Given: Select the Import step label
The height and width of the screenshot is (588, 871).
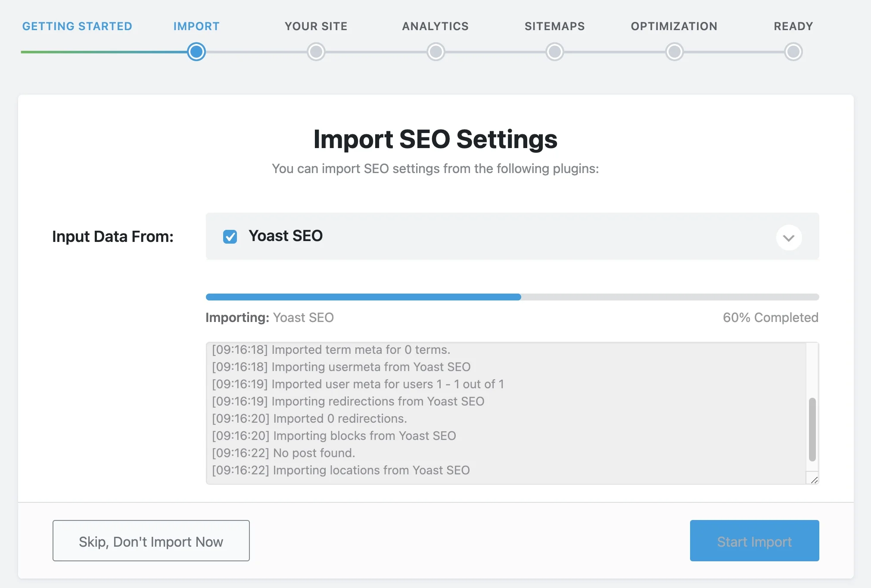Looking at the screenshot, I should pos(196,26).
